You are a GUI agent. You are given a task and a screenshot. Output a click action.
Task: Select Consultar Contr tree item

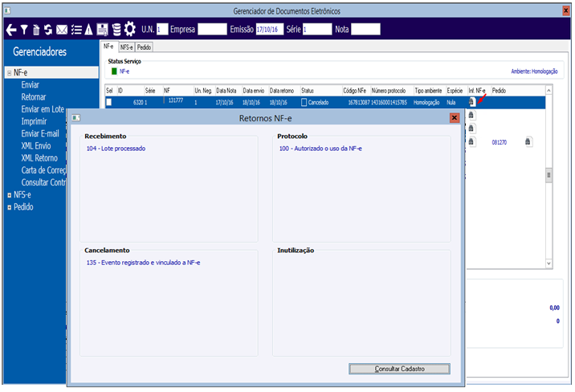click(43, 182)
